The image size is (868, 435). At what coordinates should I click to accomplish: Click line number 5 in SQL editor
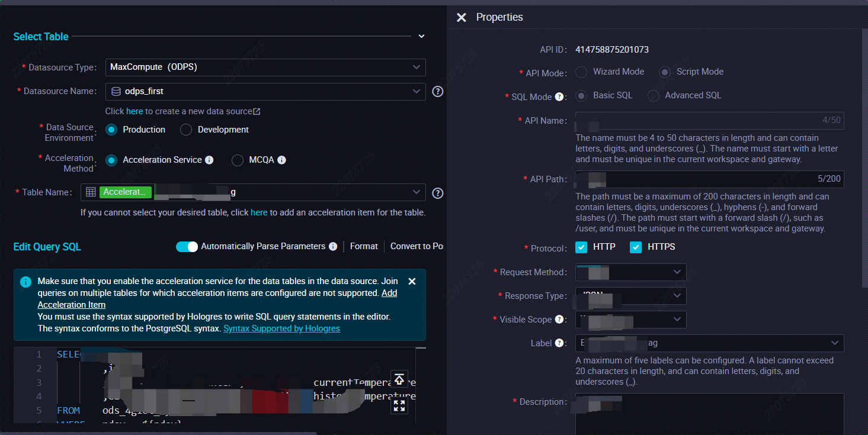39,410
